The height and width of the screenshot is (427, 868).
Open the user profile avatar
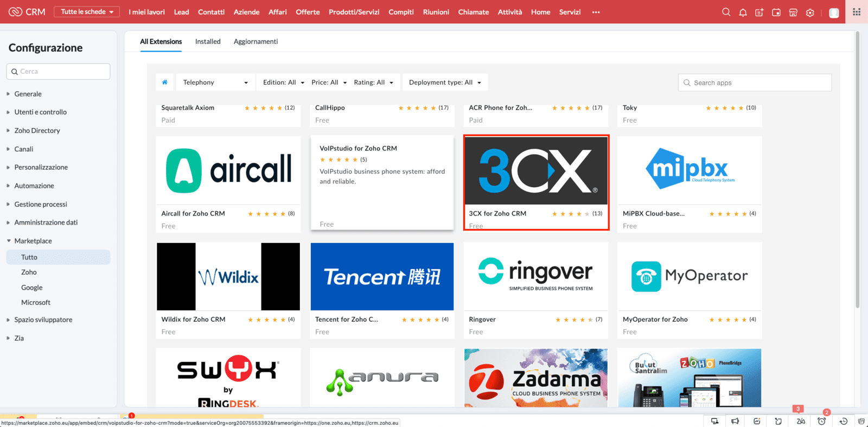click(834, 12)
